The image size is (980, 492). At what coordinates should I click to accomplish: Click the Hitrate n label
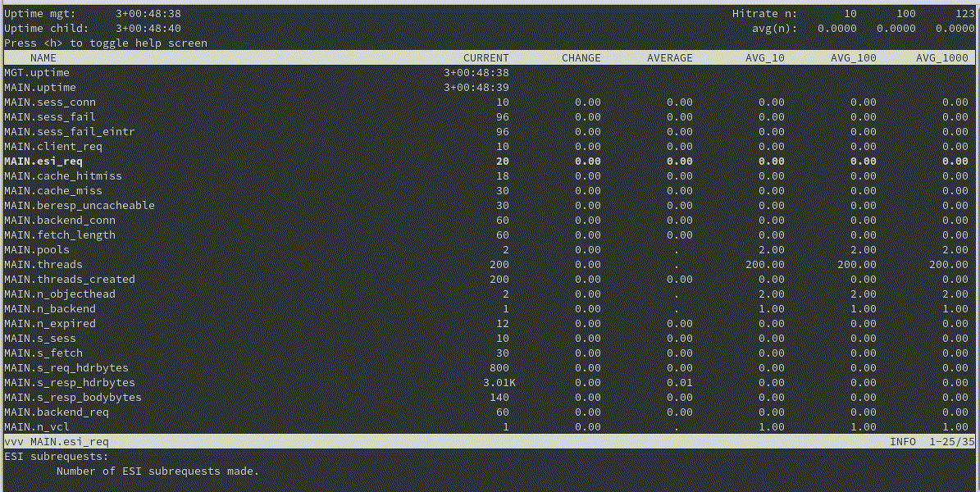pos(764,13)
